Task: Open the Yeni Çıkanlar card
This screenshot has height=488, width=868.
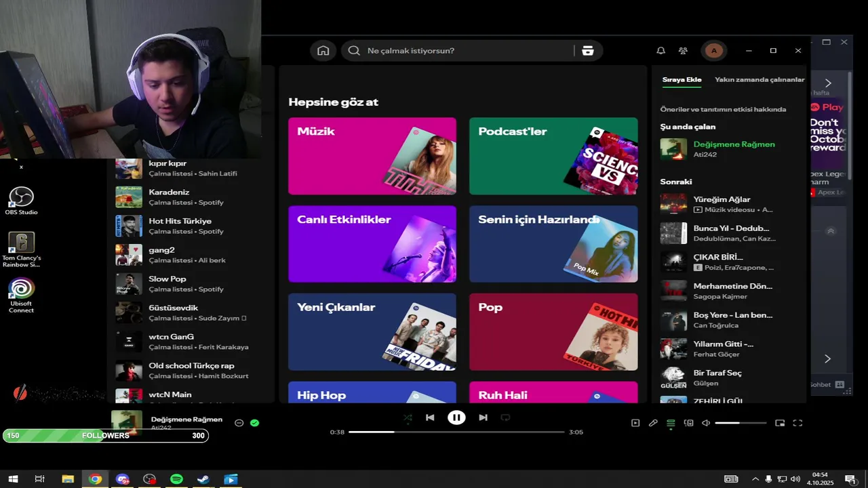Action: click(372, 331)
